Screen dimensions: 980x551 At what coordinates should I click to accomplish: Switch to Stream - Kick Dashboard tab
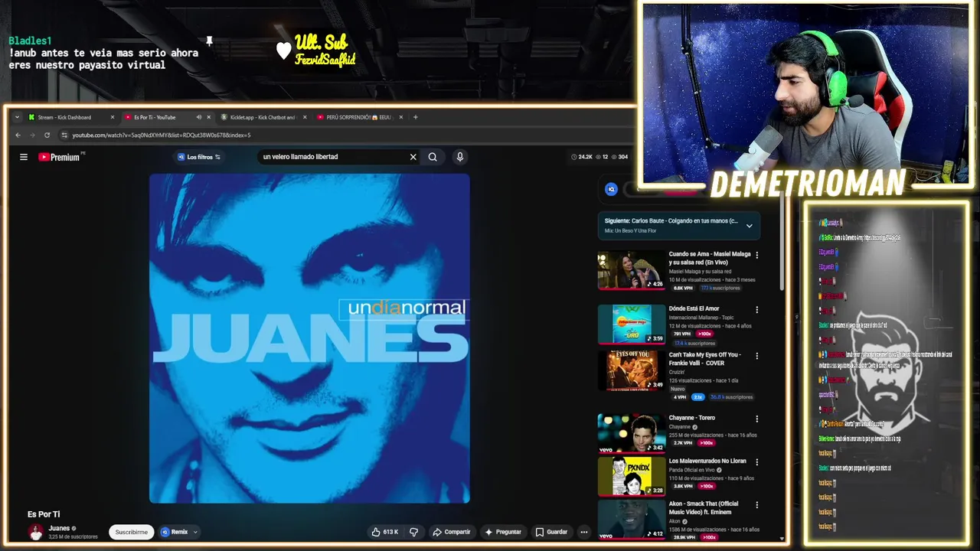pos(65,117)
